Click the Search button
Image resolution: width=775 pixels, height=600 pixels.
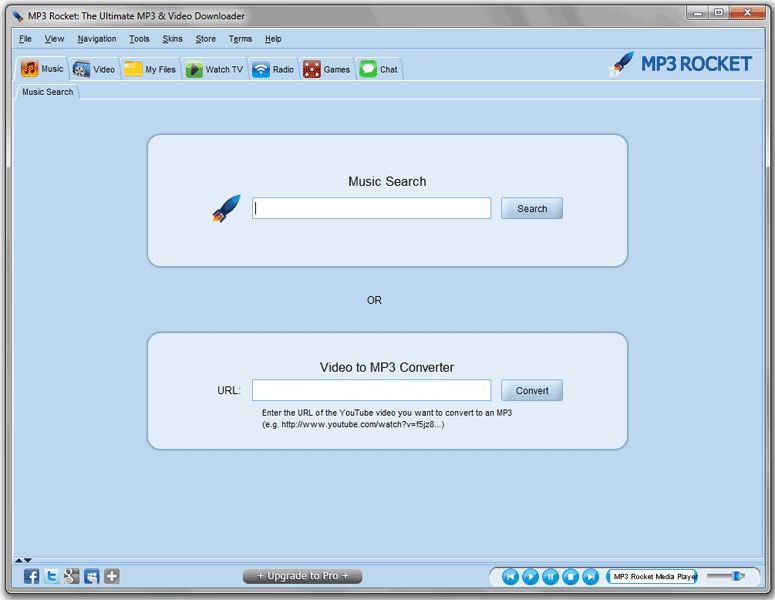pyautogui.click(x=532, y=209)
